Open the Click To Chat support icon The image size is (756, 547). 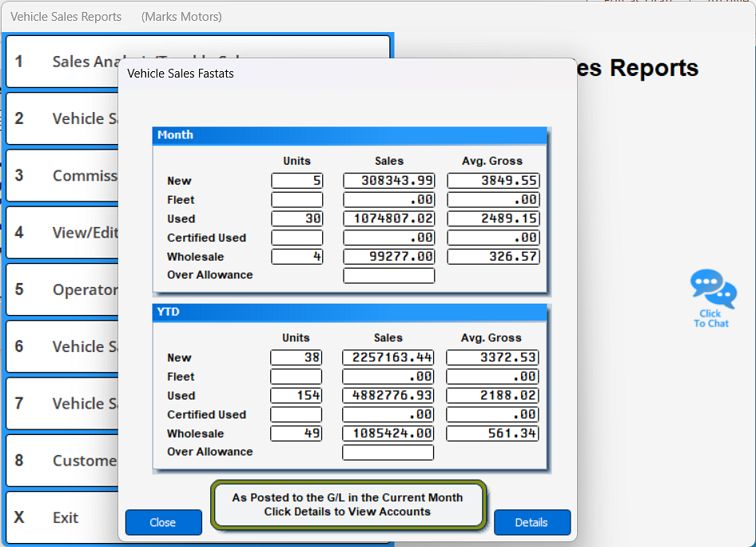click(712, 297)
